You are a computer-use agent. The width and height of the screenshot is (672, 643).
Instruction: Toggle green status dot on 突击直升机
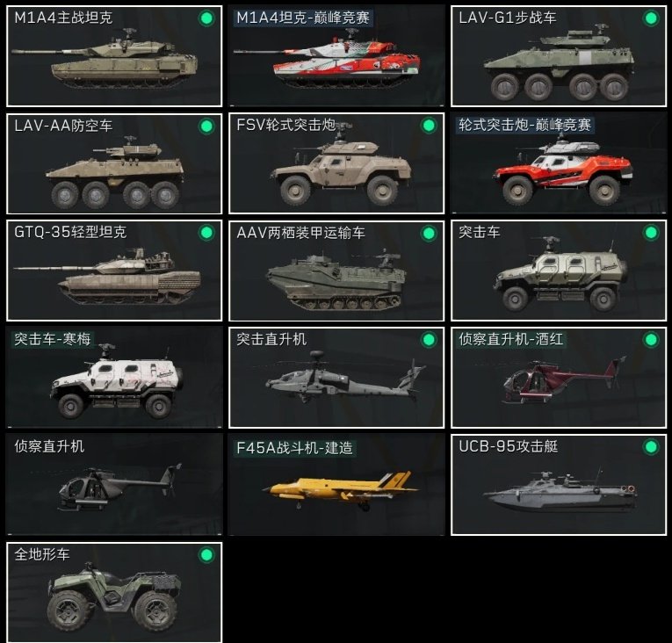pyautogui.click(x=429, y=340)
